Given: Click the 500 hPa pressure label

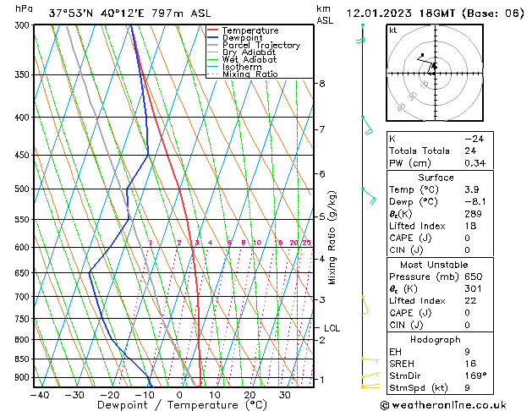Looking at the screenshot, I should (x=24, y=189).
